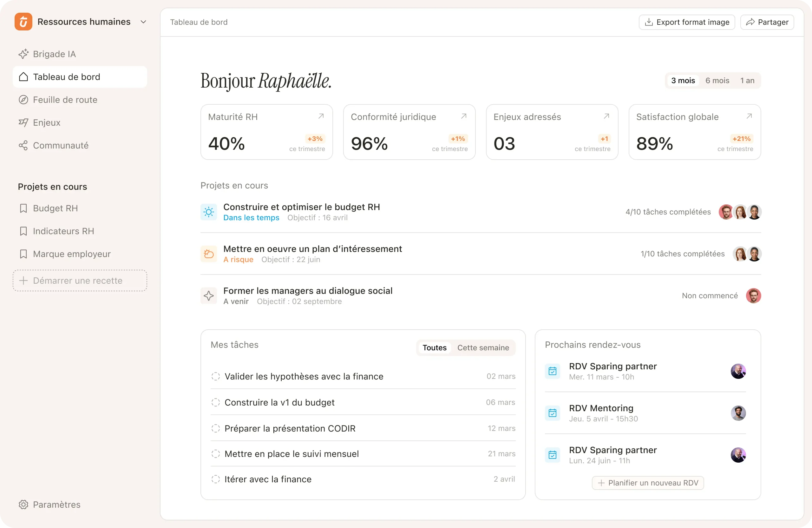The image size is (812, 528).
Task: Click calendar icon for RDV Mentoring
Action: 552,413
